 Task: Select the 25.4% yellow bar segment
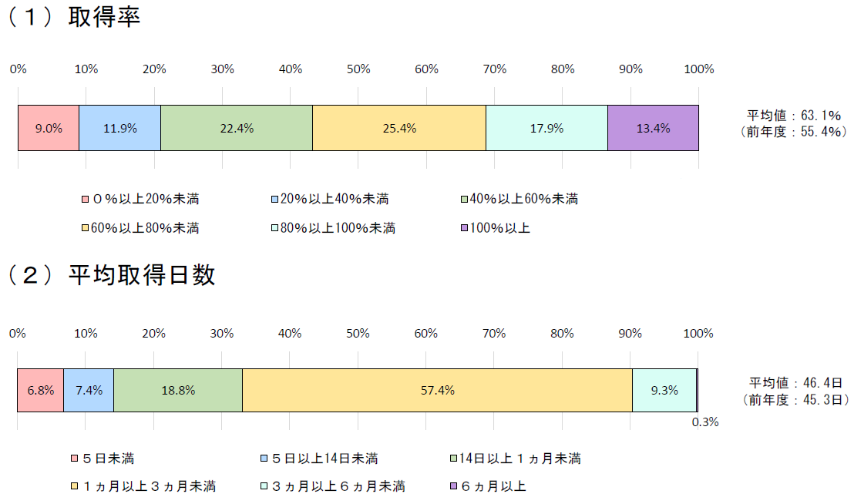399,128
